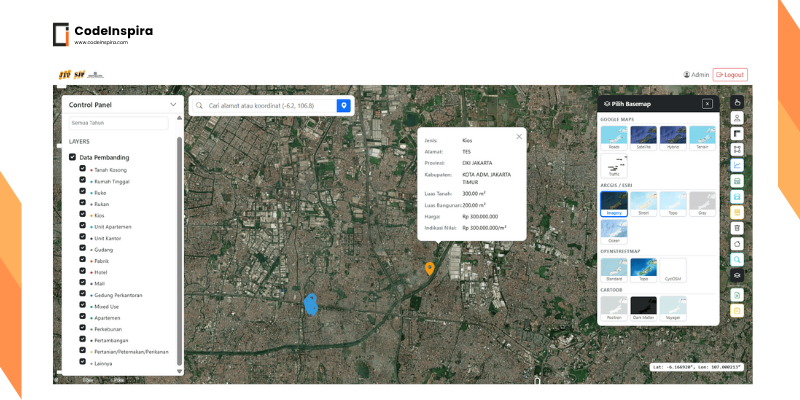The height and width of the screenshot is (400, 800).
Task: Click the Control Panel scrollbar down arrow
Action: tap(179, 371)
